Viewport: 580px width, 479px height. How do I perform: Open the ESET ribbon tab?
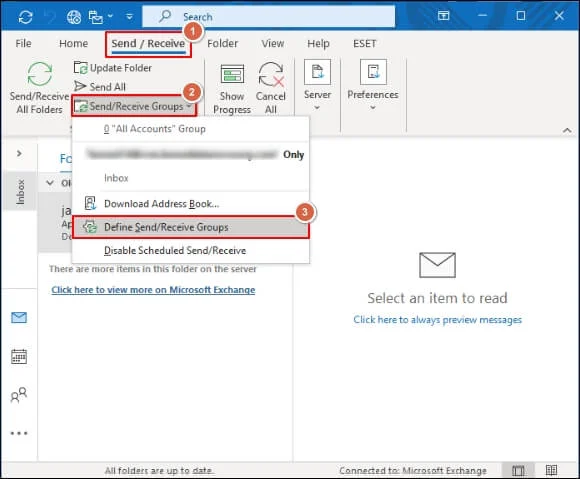[x=365, y=44]
